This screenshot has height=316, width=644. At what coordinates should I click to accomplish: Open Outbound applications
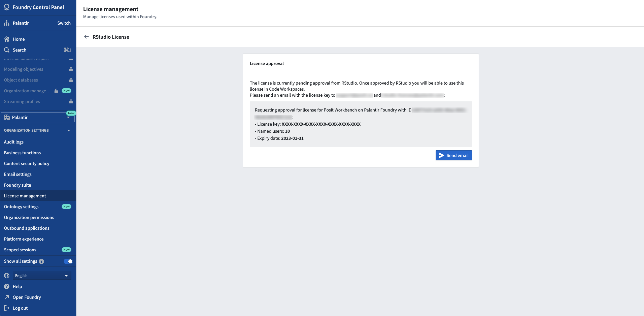point(38,228)
